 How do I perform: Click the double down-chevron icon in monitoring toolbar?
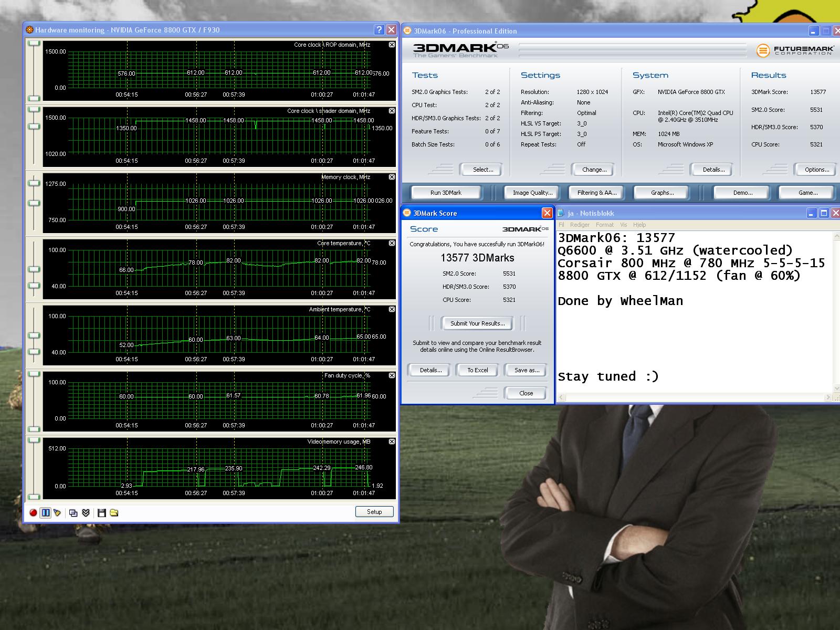coord(86,512)
